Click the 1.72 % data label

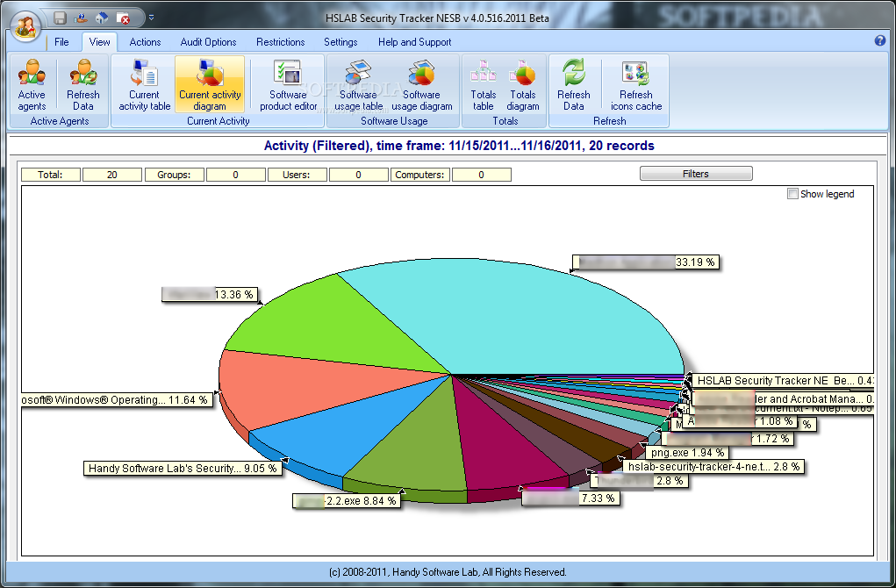click(x=728, y=439)
